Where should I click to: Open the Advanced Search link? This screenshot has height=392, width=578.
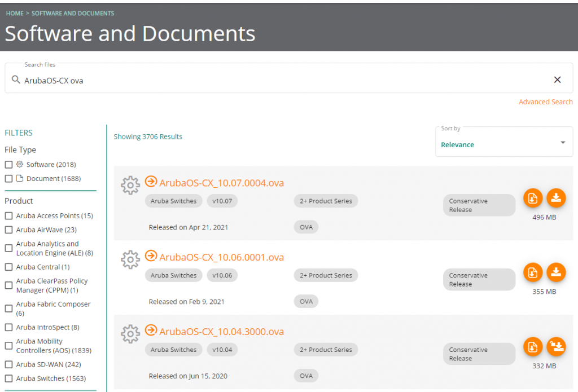[545, 102]
